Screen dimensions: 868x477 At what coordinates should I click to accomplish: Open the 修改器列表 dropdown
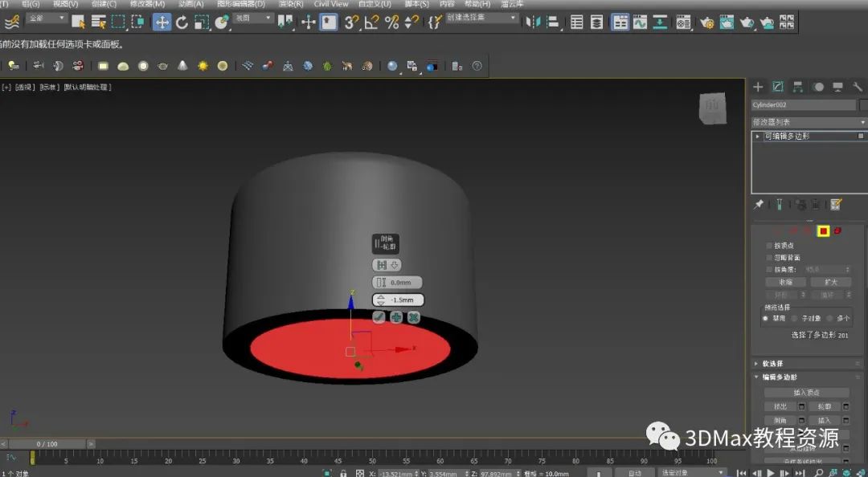point(809,122)
